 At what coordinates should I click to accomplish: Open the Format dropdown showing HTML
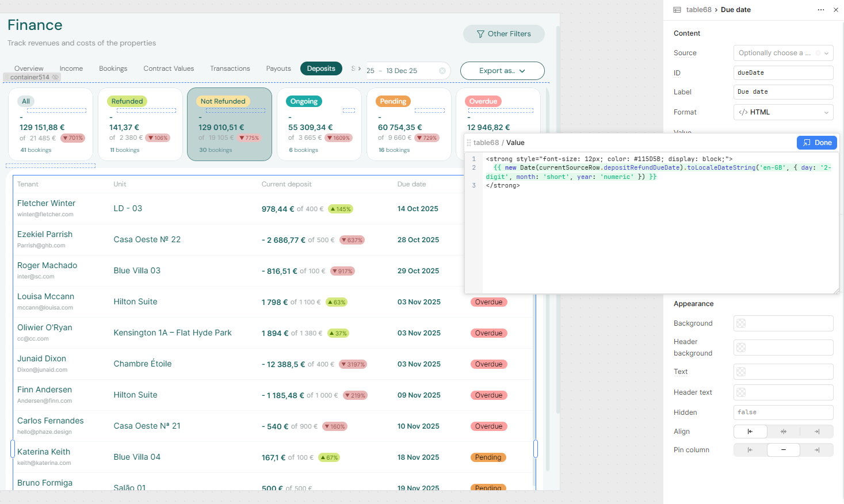[783, 112]
